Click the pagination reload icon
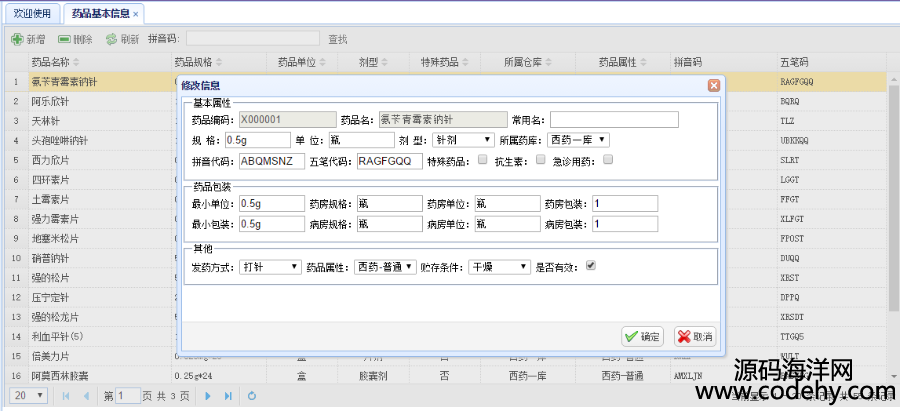The height and width of the screenshot is (411, 900). coord(252,396)
